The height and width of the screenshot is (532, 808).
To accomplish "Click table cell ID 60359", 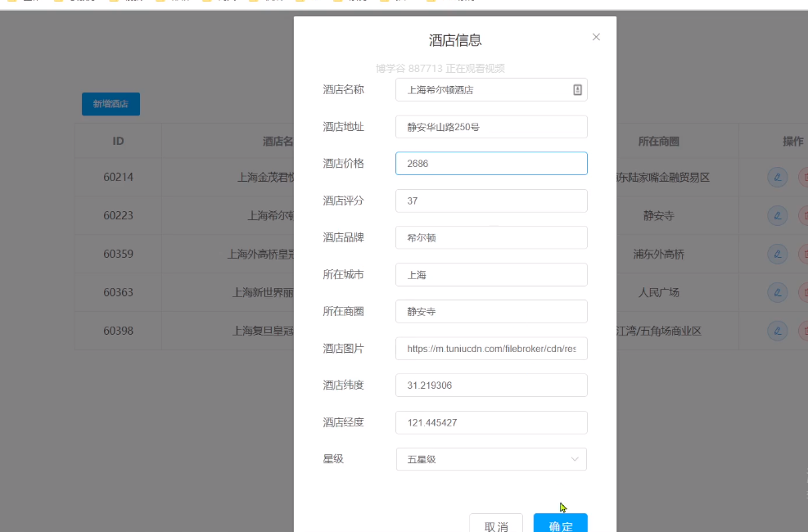I will coord(118,254).
